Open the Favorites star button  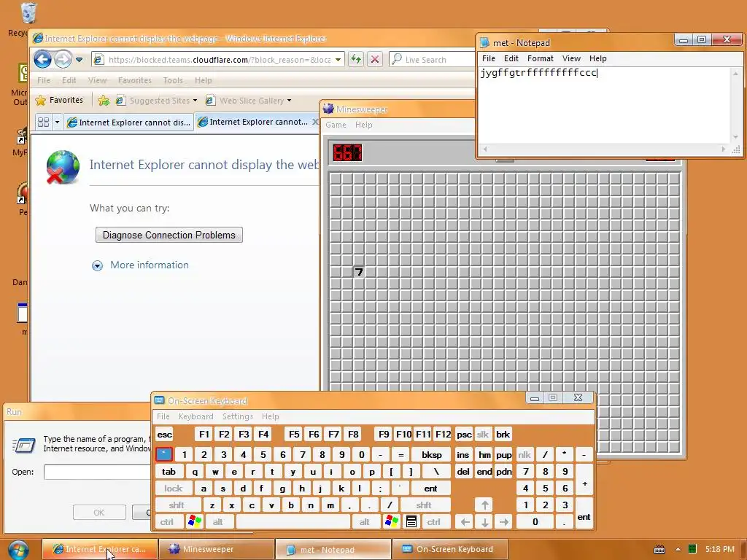click(x=60, y=100)
